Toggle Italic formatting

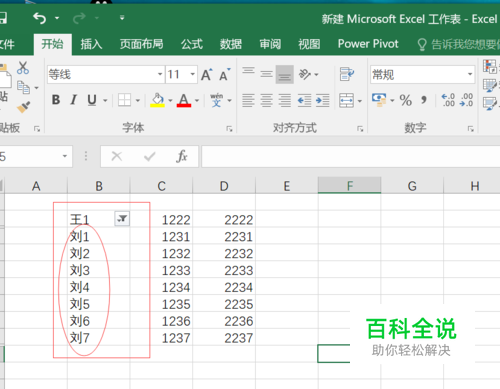(x=74, y=100)
